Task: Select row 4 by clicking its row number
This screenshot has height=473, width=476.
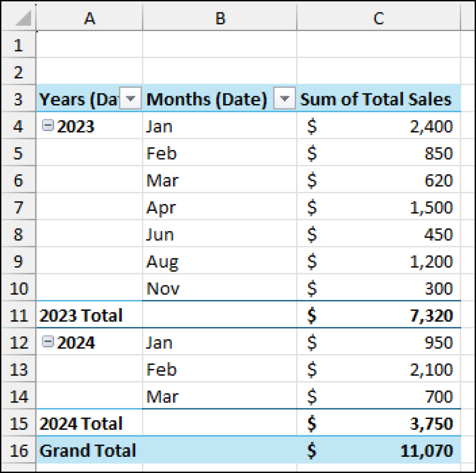Action: point(18,125)
